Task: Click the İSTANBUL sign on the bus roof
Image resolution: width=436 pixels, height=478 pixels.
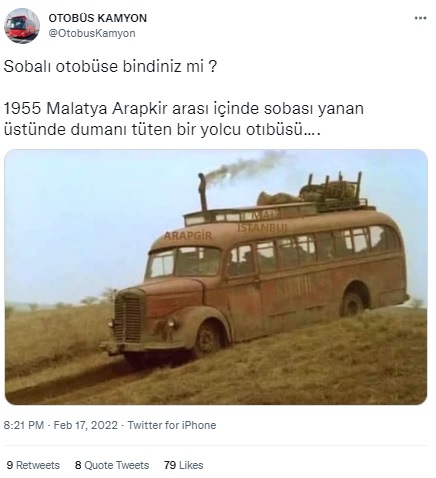Action: 262,228
